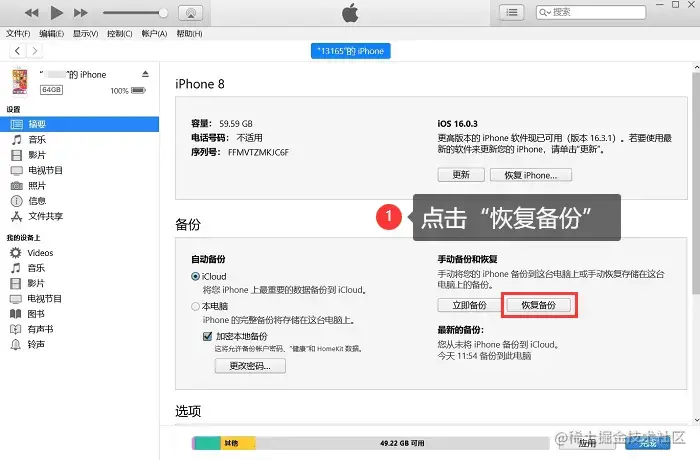Open the 帐户(A) menu
Viewport: 700px width, 460px height.
tap(154, 34)
